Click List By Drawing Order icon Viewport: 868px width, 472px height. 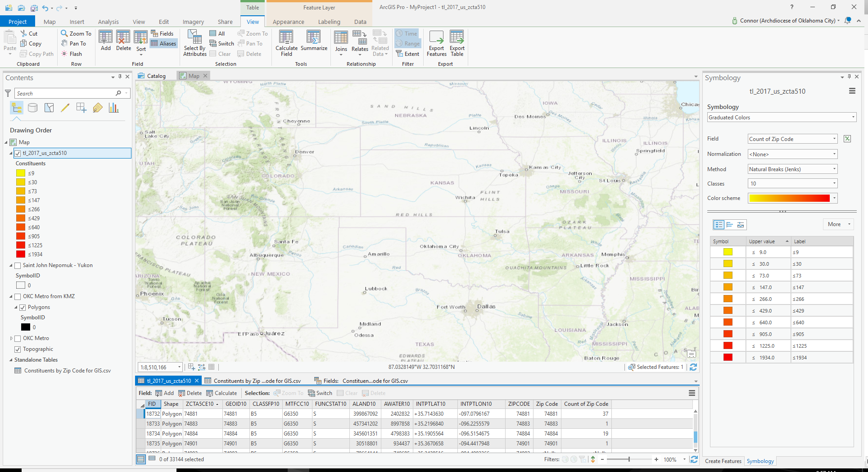17,108
